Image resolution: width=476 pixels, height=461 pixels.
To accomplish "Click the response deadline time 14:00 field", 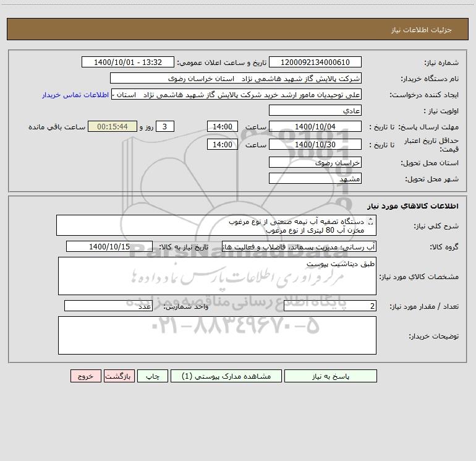I will click(222, 126).
